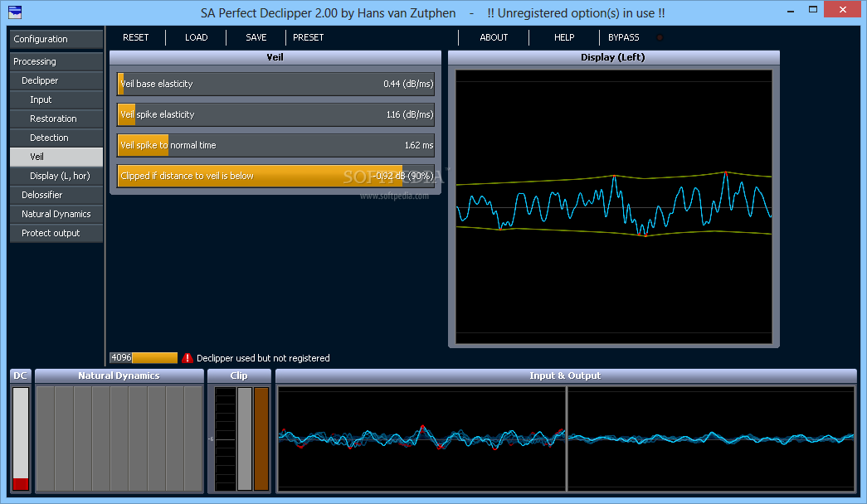Adjust the Veil spike elasticity slider
867x504 pixels.
click(x=275, y=114)
